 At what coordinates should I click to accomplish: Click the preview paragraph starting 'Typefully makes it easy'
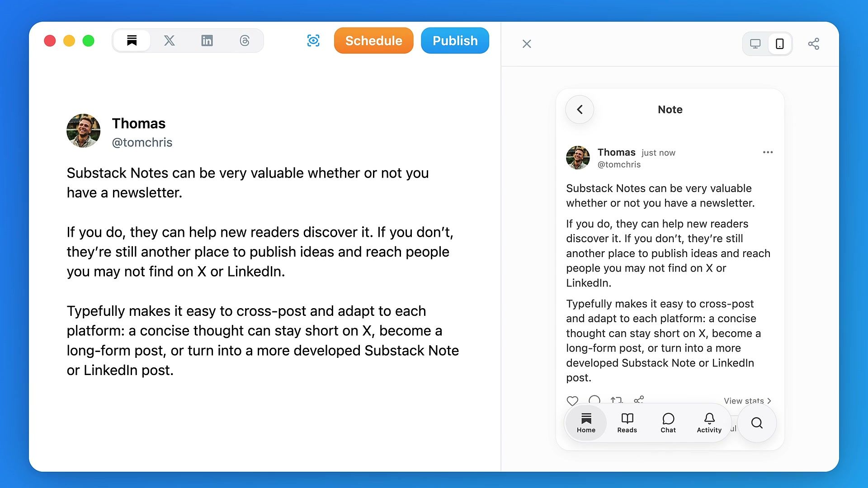pos(663,340)
